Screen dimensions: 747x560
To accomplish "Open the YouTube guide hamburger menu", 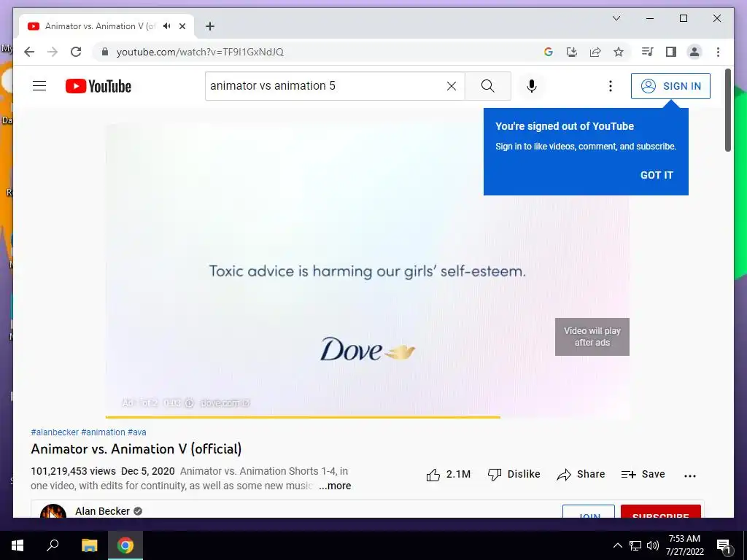I will tap(39, 86).
